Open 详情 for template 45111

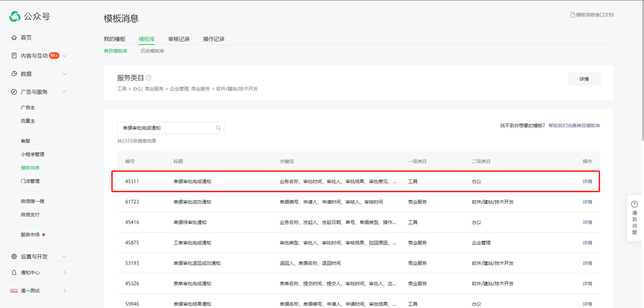click(x=587, y=181)
